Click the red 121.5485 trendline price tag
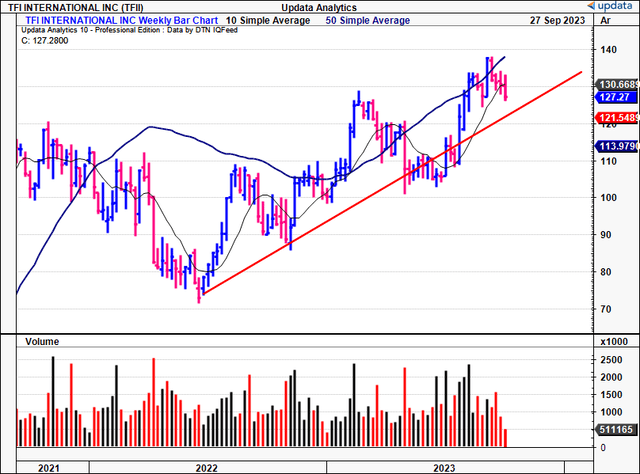This screenshot has width=640, height=474. tap(615, 118)
